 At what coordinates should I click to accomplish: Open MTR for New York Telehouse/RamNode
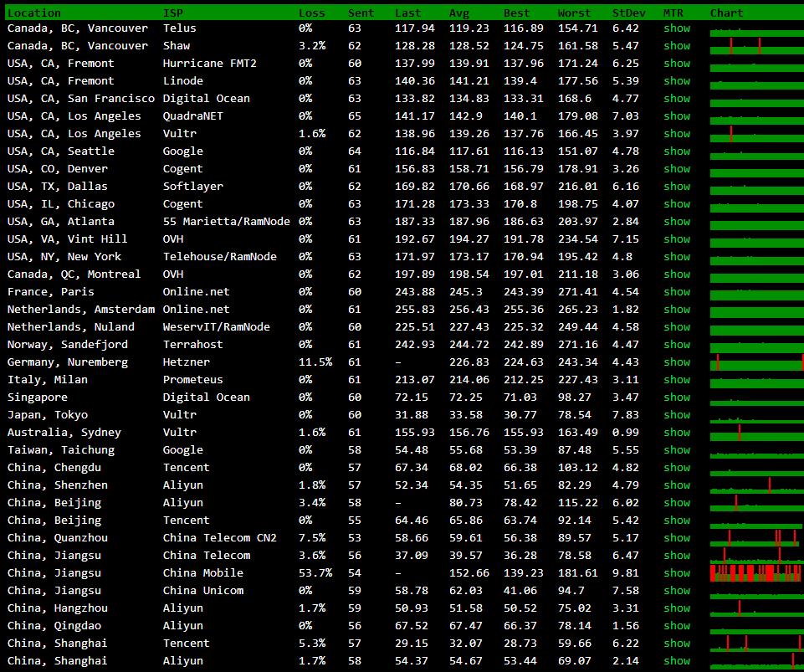click(677, 256)
